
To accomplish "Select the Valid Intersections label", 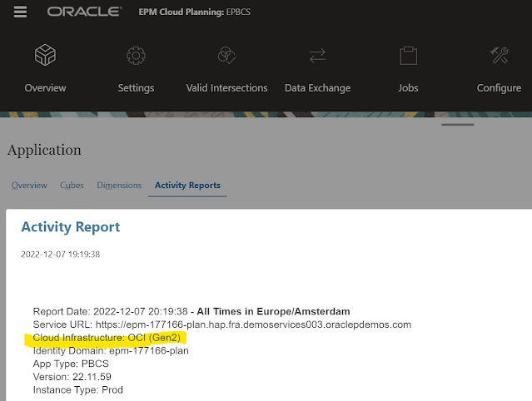I will tap(226, 88).
